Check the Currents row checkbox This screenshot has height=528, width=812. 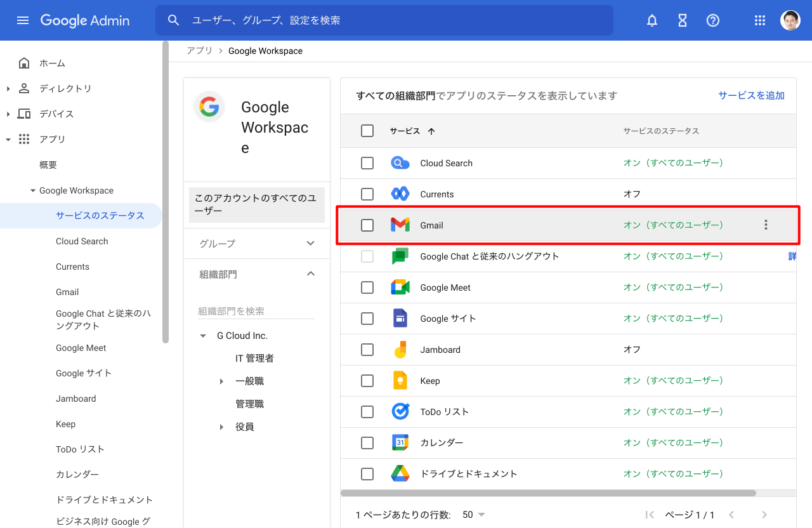[x=367, y=194]
